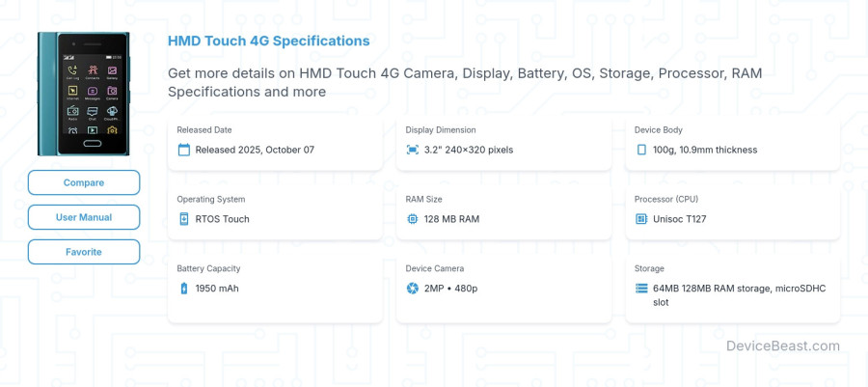
Task: Select the text 'Released 2025, October 07'
Action: 255,150
